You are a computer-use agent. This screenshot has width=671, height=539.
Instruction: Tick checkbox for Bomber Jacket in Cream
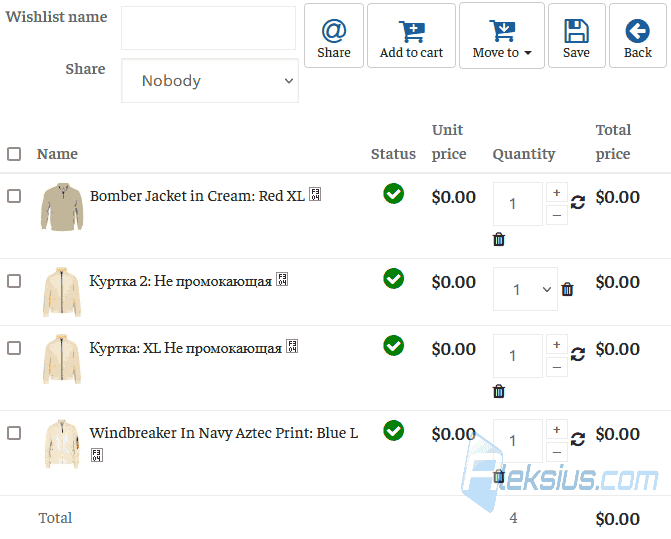coord(14,196)
